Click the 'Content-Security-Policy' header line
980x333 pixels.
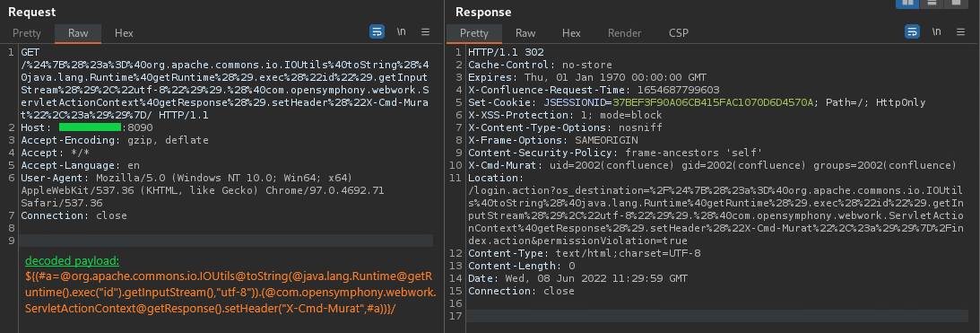tap(615, 153)
